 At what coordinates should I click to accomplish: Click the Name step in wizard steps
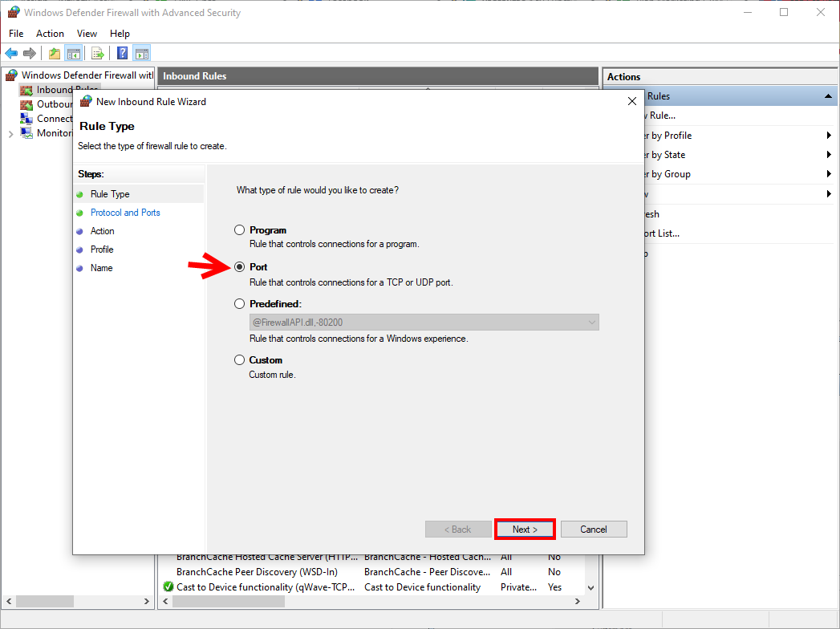(x=101, y=268)
